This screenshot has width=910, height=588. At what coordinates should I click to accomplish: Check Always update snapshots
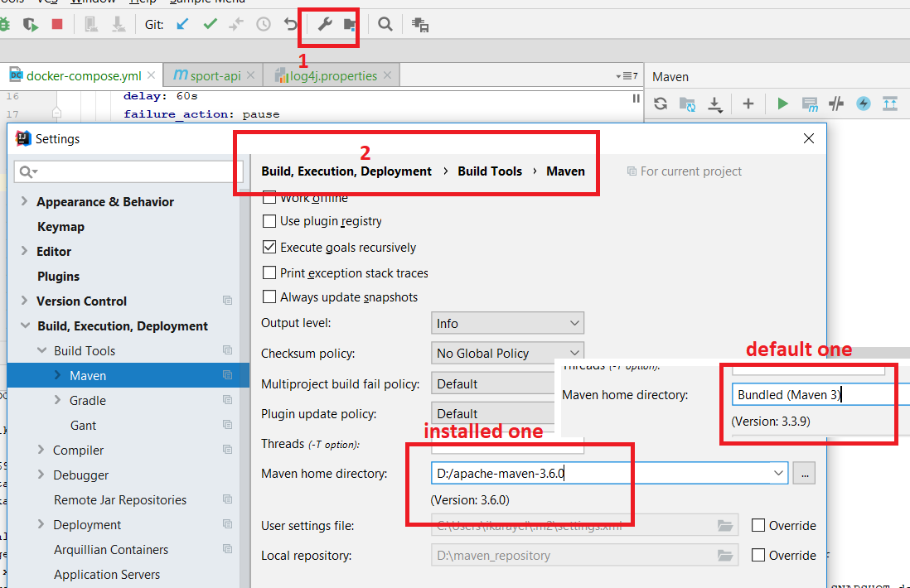pyautogui.click(x=269, y=297)
